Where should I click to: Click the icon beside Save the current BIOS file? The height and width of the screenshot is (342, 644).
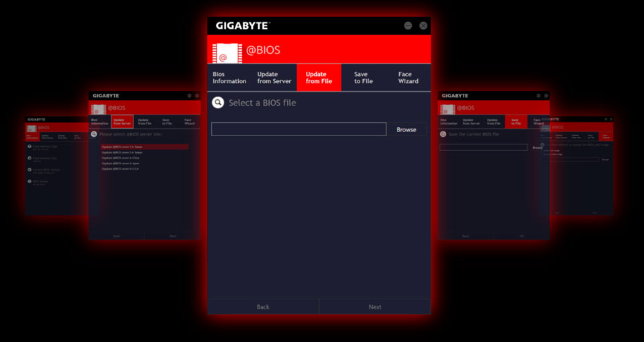(443, 134)
